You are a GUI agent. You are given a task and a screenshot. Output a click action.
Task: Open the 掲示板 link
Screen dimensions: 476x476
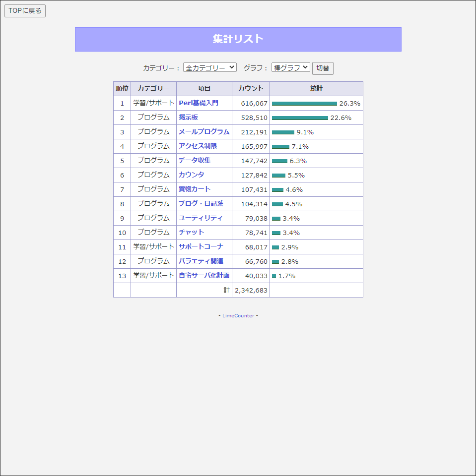tap(188, 118)
